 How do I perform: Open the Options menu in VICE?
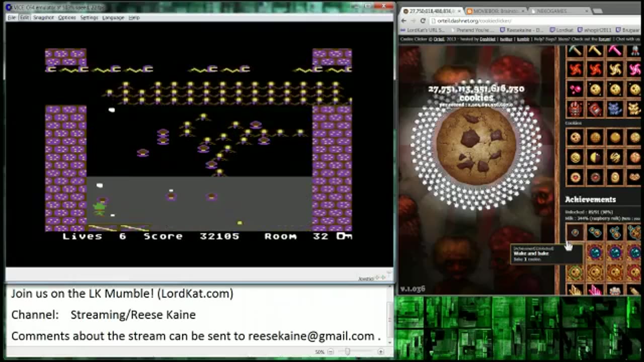coord(66,17)
